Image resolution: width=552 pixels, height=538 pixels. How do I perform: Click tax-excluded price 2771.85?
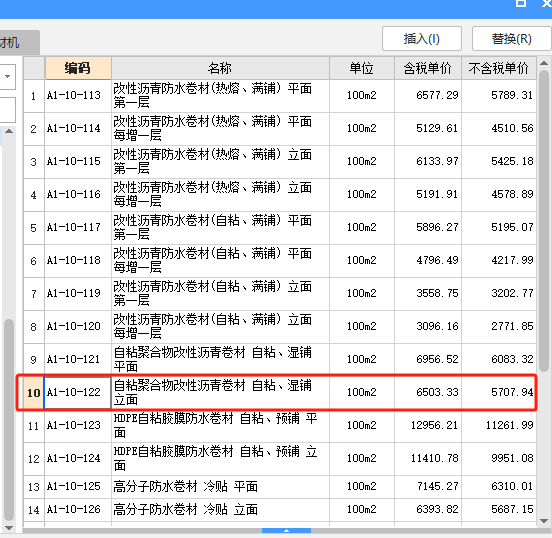[x=512, y=326]
